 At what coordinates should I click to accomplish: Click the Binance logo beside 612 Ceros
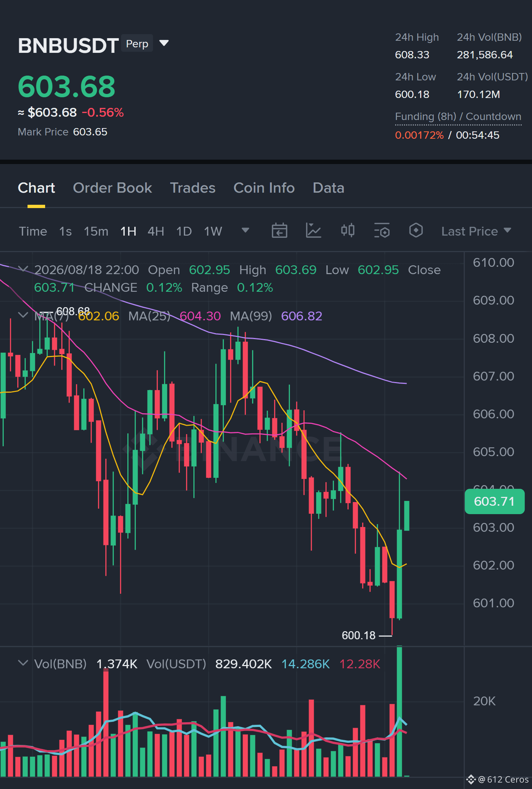tap(471, 779)
